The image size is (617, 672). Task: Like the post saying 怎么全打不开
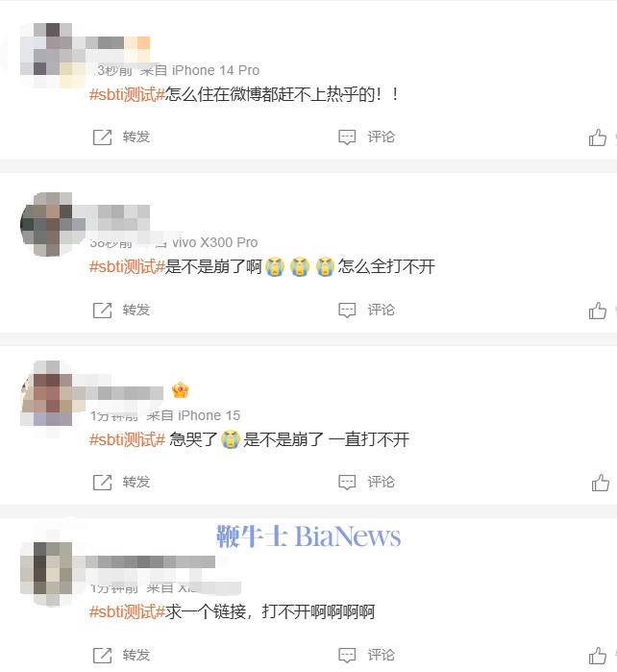(x=597, y=311)
